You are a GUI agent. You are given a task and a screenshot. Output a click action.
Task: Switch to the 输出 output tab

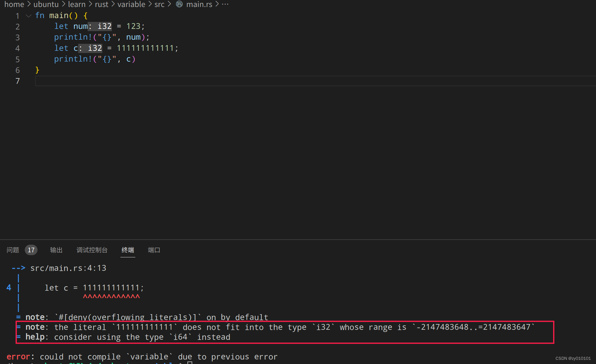[x=56, y=250]
